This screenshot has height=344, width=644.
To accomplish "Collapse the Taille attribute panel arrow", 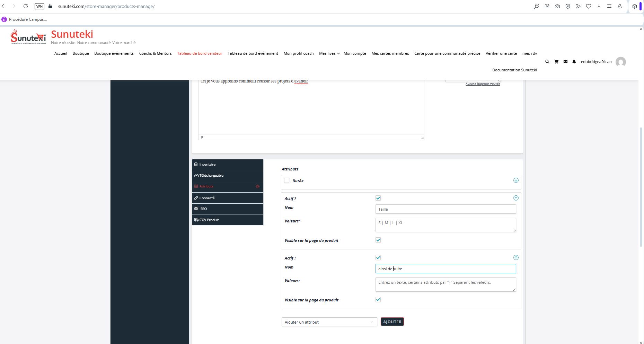I will [x=515, y=198].
